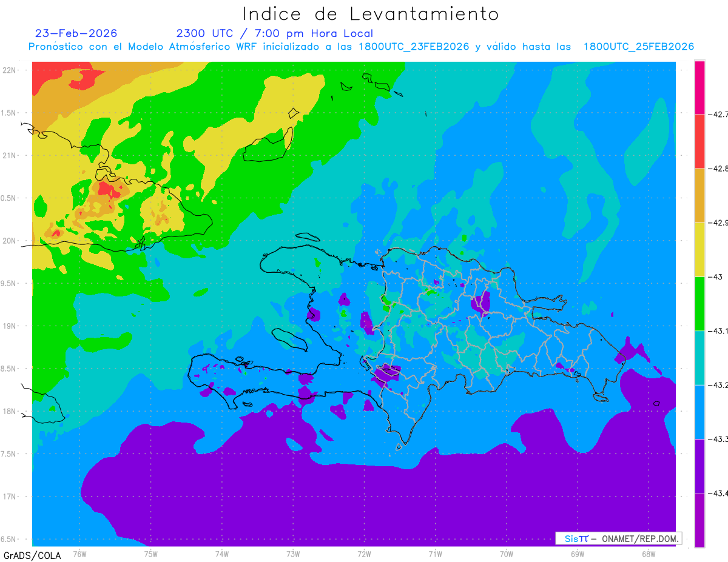Click the "74W" longitude label
The height and width of the screenshot is (562, 728).
coord(221,554)
